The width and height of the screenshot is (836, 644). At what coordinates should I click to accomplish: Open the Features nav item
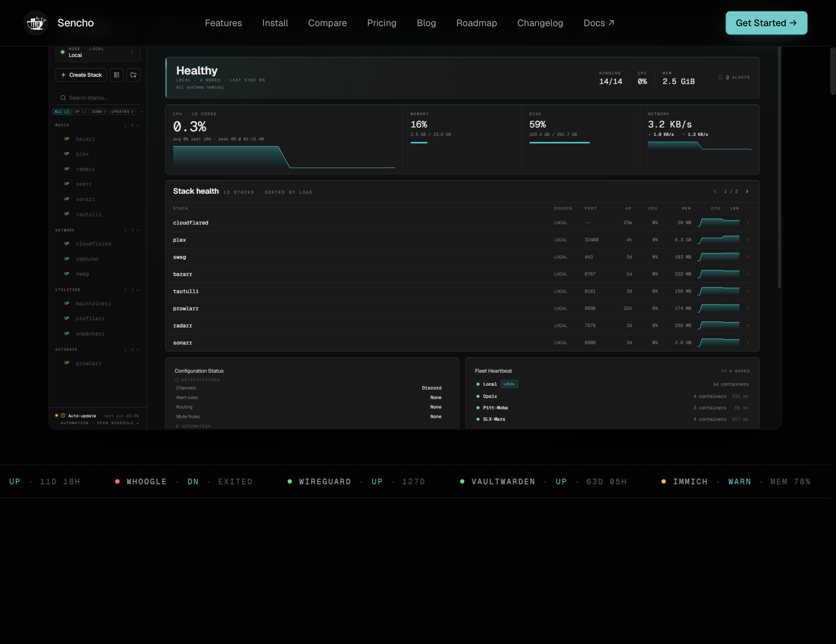(223, 23)
